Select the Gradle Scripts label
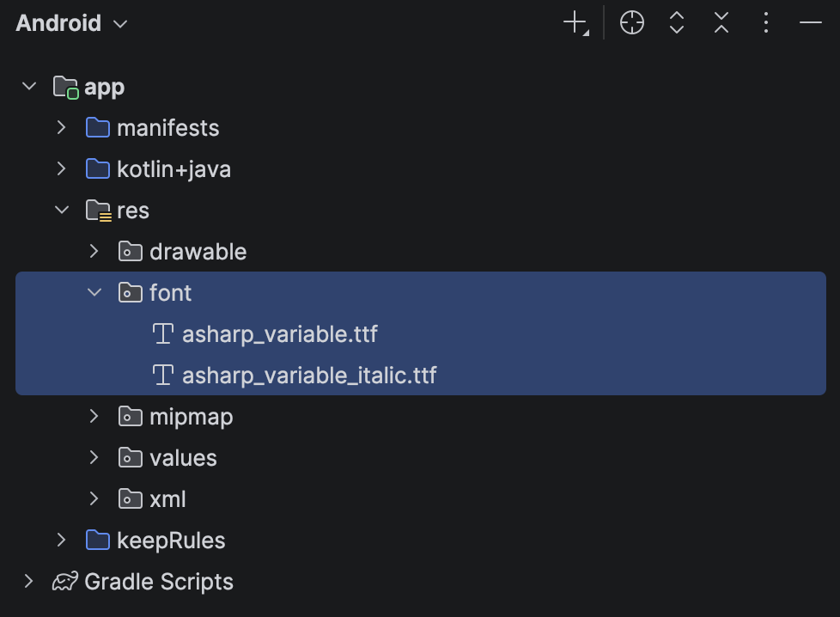 (159, 582)
